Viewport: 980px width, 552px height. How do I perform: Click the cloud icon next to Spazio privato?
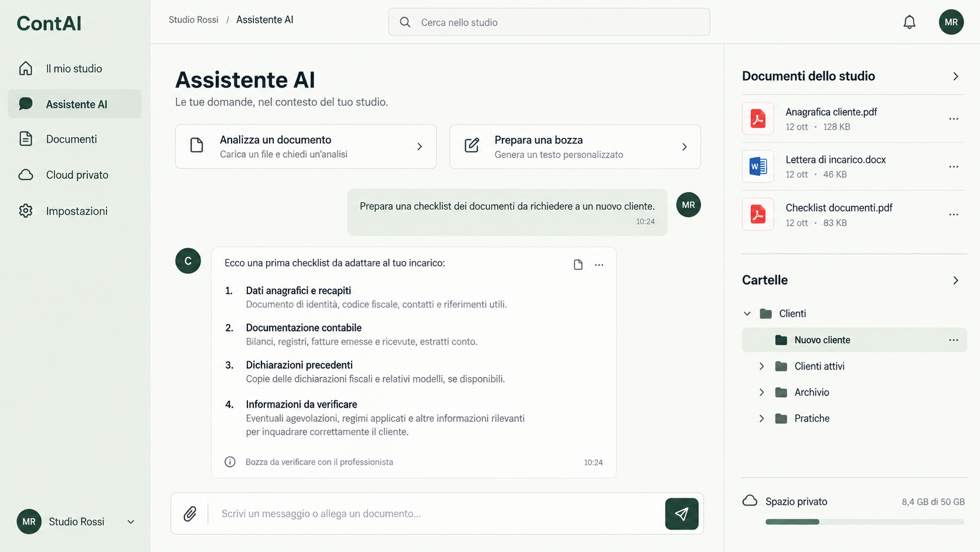click(x=750, y=501)
